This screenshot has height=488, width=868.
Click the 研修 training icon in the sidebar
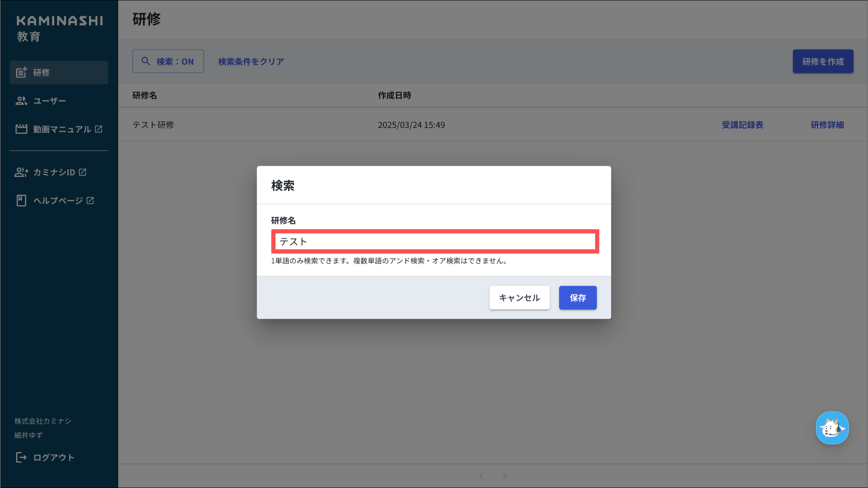pos(21,73)
